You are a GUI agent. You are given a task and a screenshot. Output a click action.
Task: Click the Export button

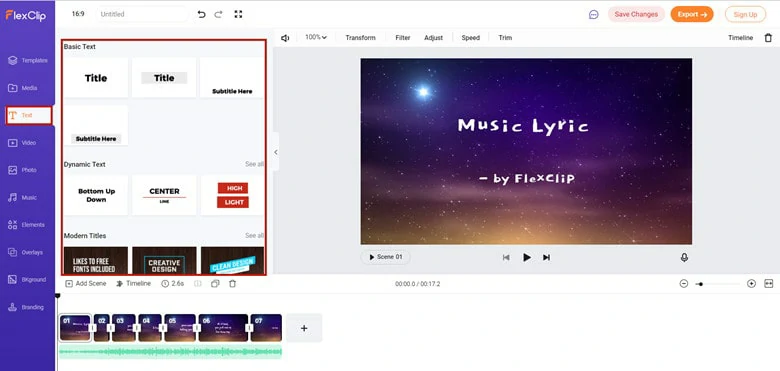click(x=692, y=14)
